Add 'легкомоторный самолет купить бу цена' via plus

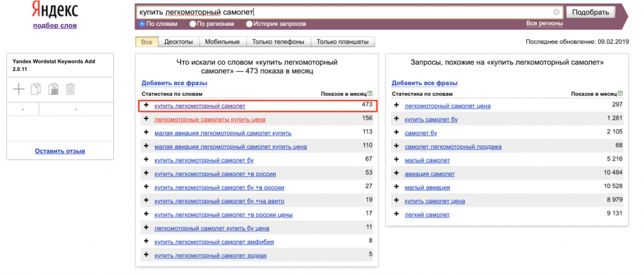click(146, 227)
